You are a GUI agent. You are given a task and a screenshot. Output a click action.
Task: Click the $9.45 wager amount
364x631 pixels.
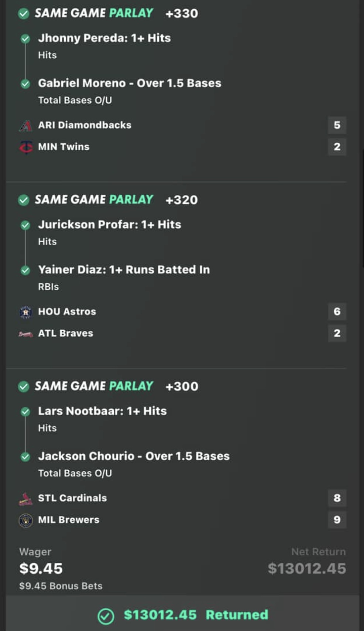(41, 569)
